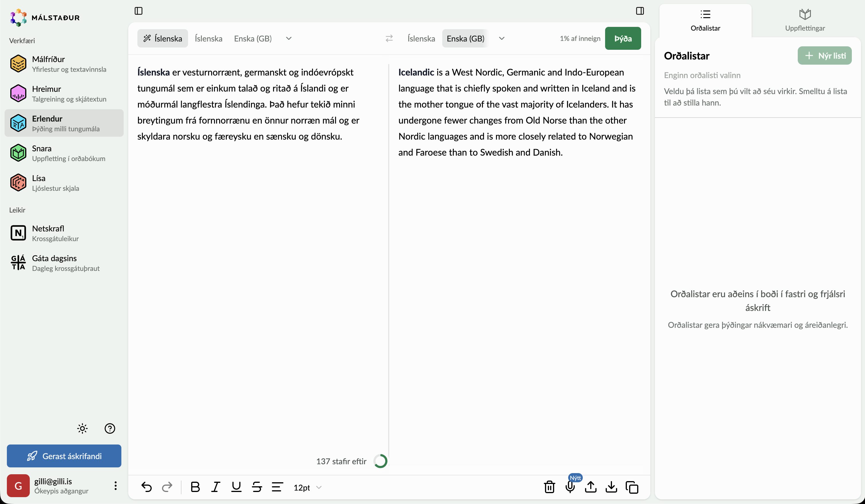Expand the target language list chevron

click(x=501, y=38)
